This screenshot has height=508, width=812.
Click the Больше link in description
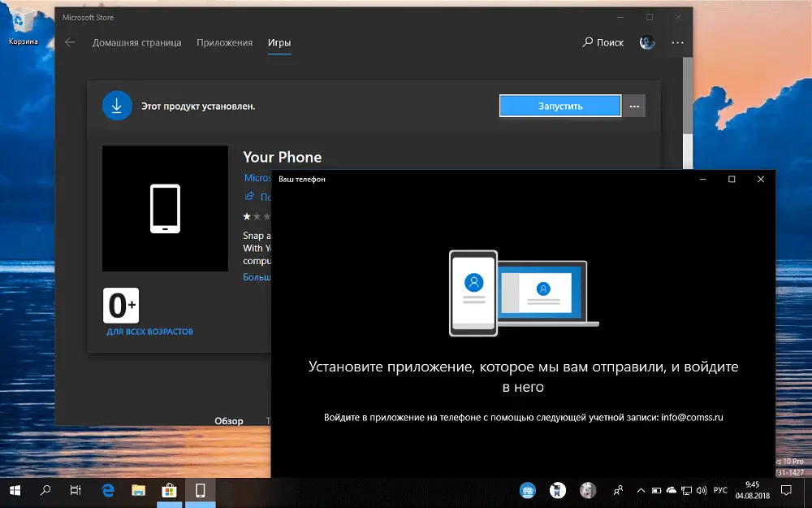(257, 277)
